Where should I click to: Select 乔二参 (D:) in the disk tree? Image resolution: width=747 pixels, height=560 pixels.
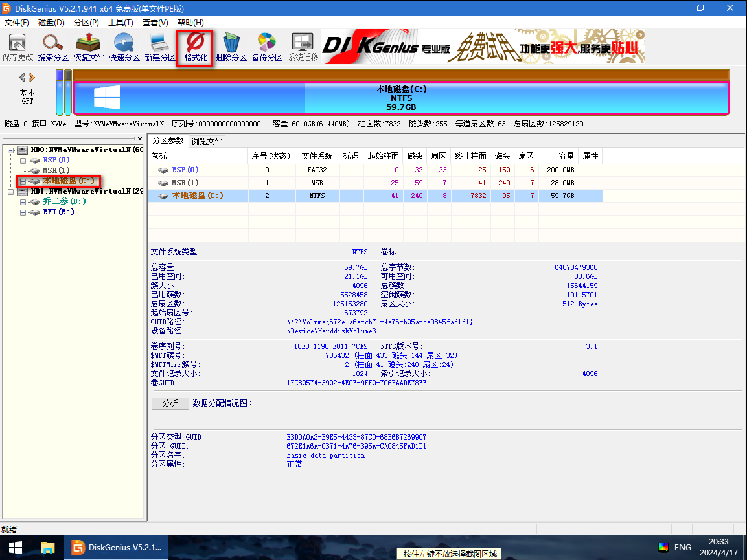(x=64, y=201)
